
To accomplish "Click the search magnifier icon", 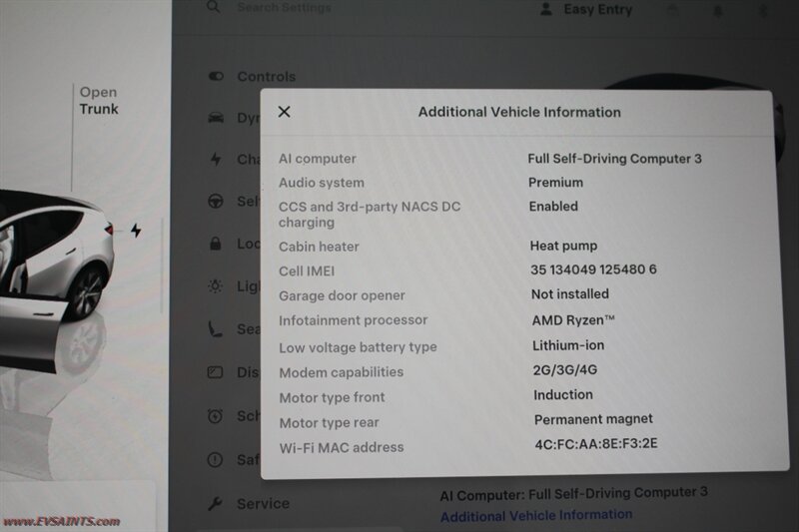I will coord(213,7).
